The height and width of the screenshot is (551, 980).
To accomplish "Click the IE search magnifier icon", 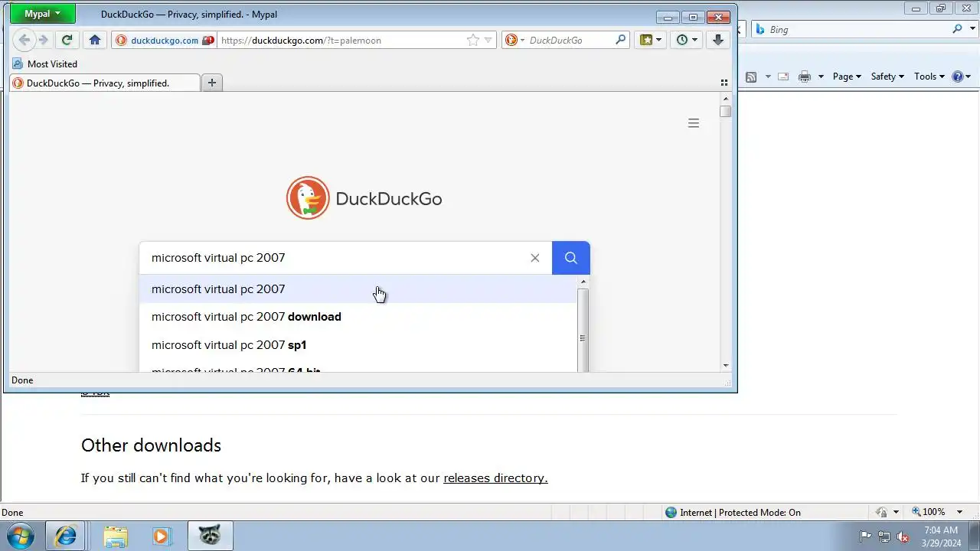I will click(957, 29).
